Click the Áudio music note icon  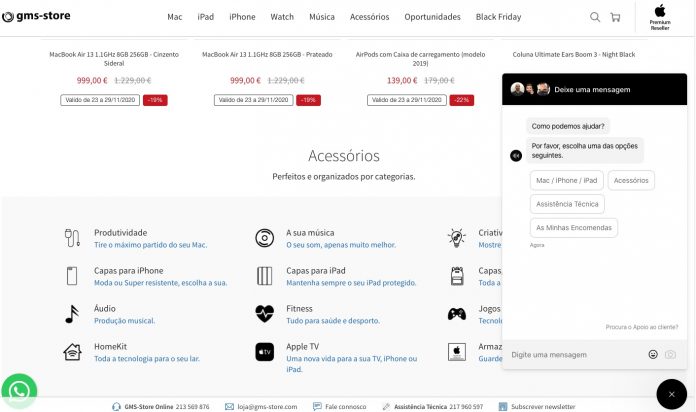coord(72,314)
